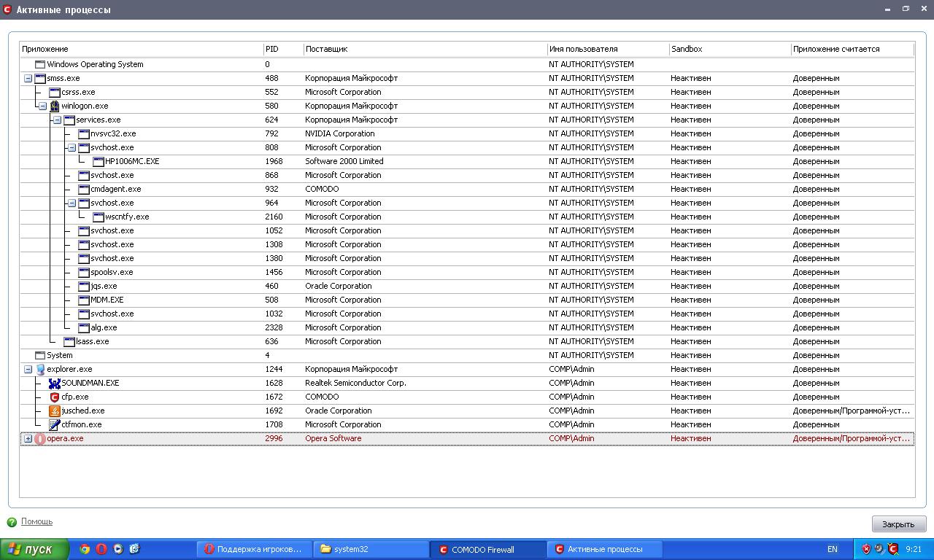Open COMODO tray shield icon
Image resolution: width=934 pixels, height=560 pixels.
(892, 549)
